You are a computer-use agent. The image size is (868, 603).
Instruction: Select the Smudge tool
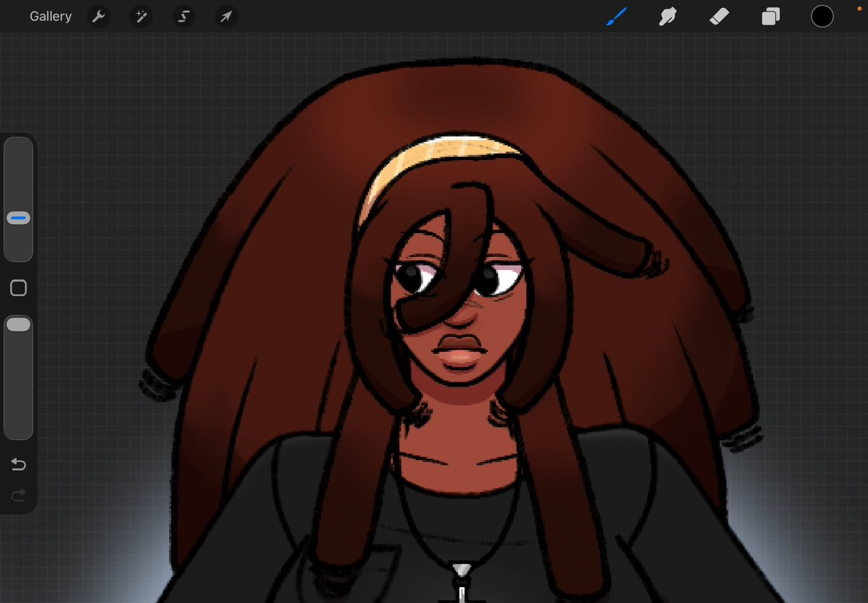pyautogui.click(x=667, y=16)
